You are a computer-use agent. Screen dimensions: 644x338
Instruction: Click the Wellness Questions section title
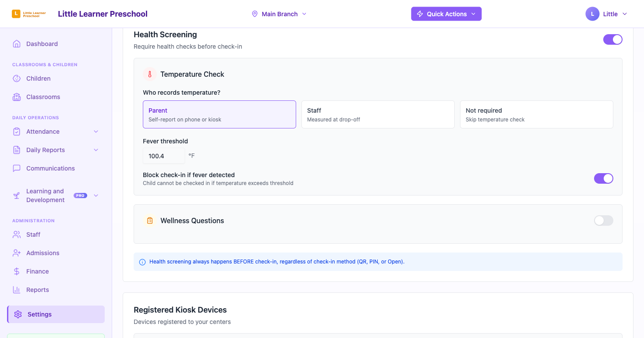click(x=192, y=221)
